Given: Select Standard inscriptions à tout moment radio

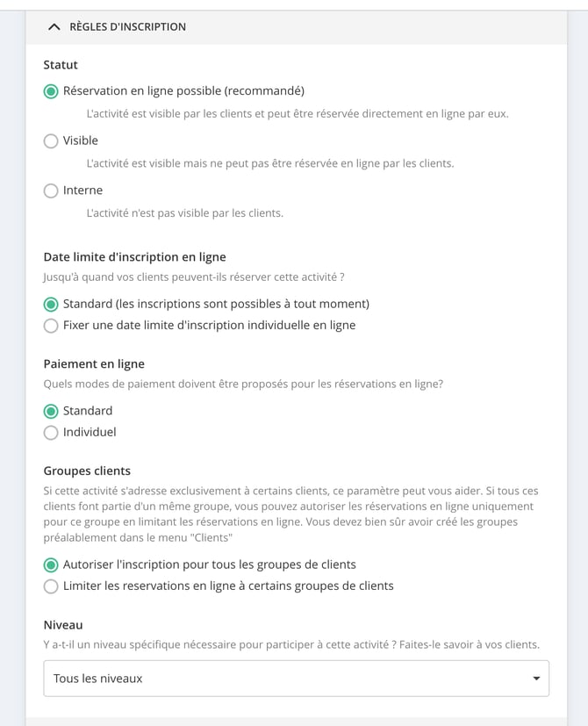Looking at the screenshot, I should (51, 305).
